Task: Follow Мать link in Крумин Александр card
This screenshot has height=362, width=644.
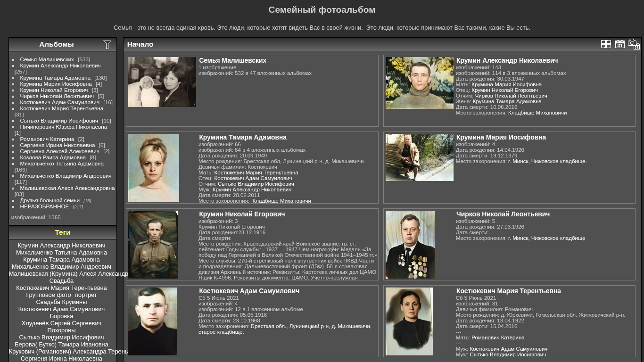Action: tap(506, 85)
